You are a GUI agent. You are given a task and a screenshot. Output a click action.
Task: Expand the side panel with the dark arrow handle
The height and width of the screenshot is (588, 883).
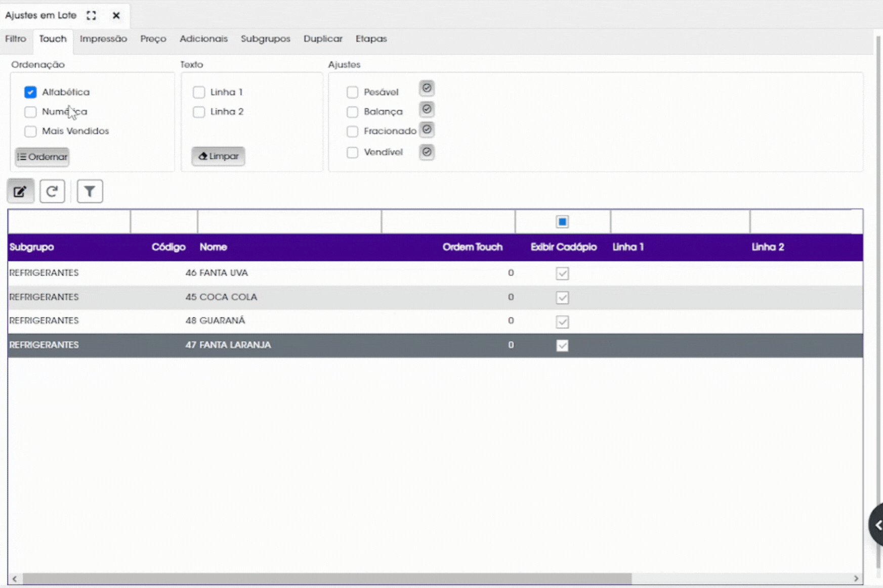[877, 525]
